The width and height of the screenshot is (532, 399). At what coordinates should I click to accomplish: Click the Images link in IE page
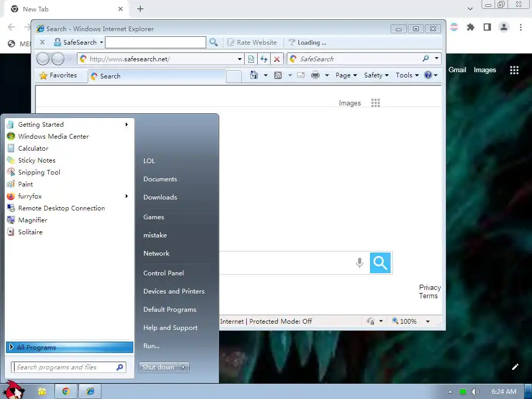[x=350, y=103]
